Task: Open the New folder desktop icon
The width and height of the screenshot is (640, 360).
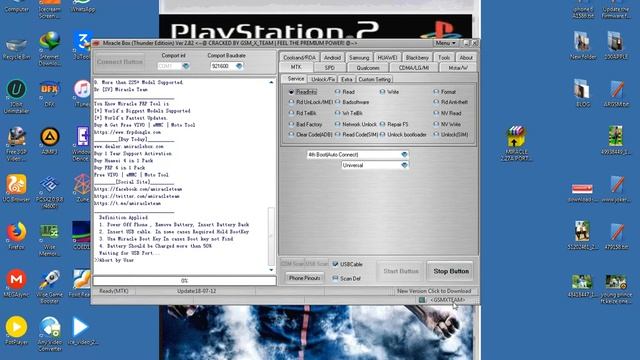Action: [583, 46]
